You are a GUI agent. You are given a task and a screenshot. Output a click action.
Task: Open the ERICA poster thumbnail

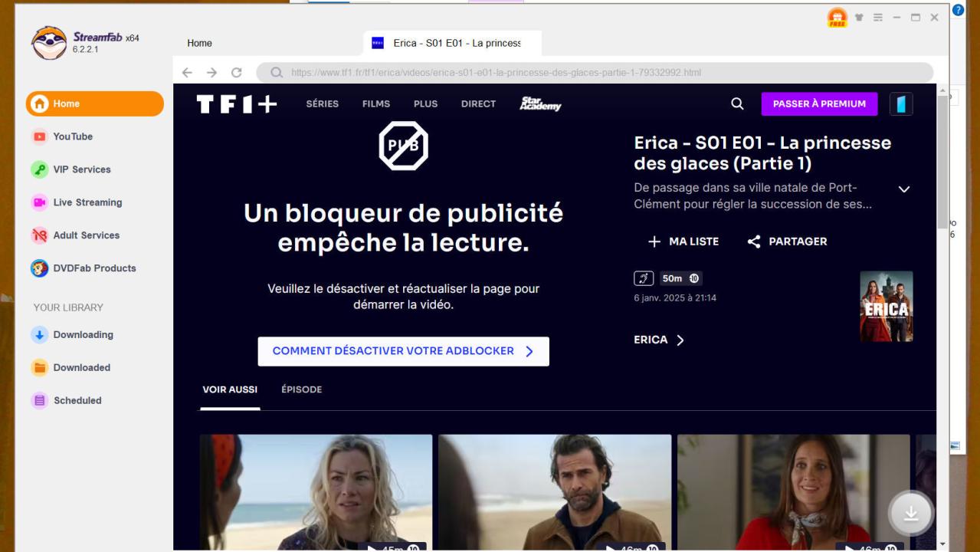click(x=887, y=306)
